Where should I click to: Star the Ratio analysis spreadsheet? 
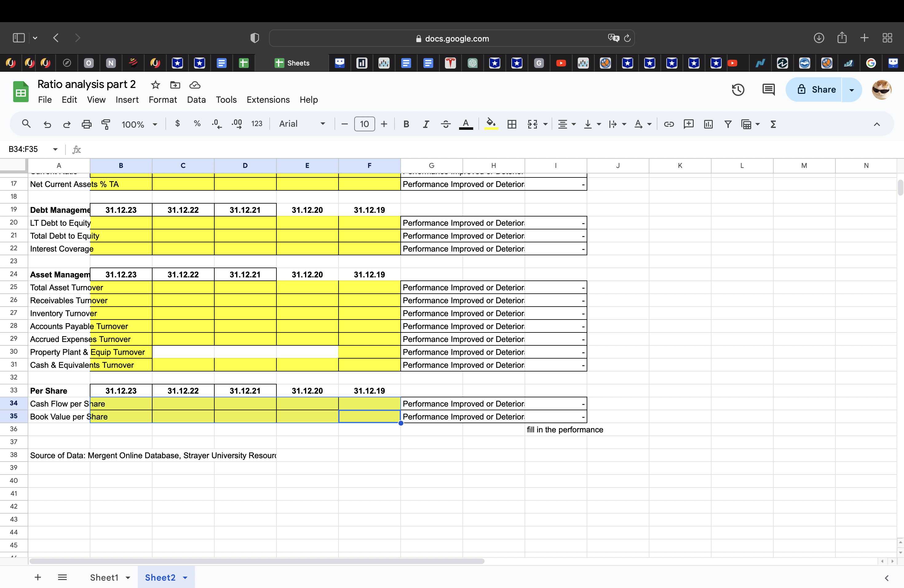tap(155, 85)
